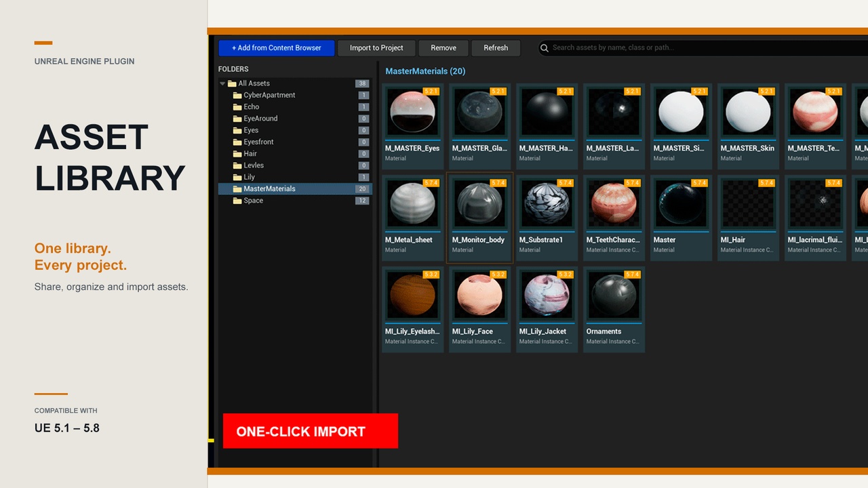Select MI_Lily_Eyelash... material instance thumbnail
The image size is (868, 488).
coord(412,295)
